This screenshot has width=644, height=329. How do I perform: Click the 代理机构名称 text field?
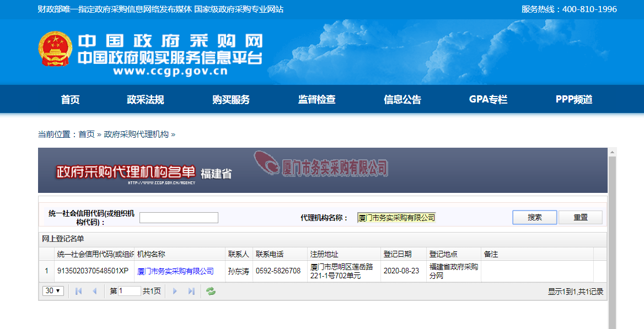(x=396, y=218)
